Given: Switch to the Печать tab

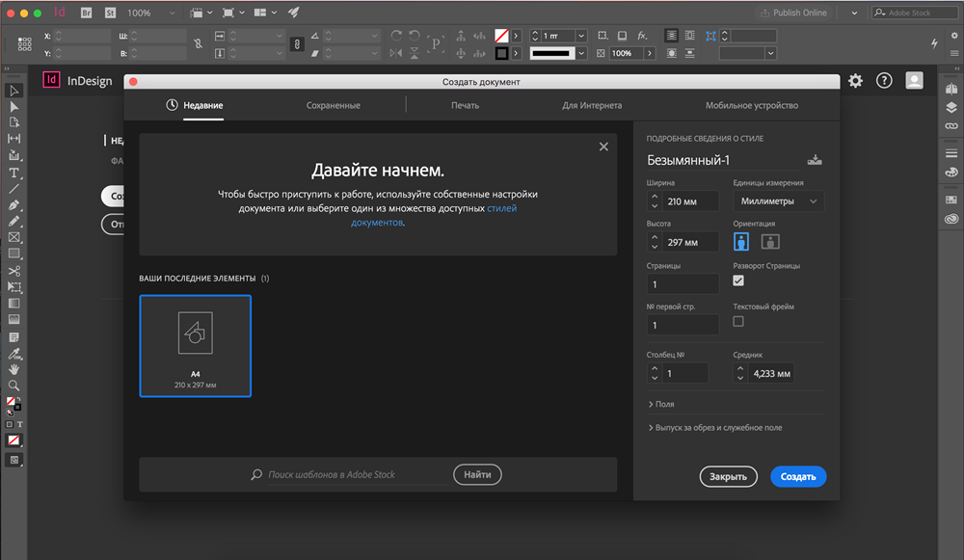Looking at the screenshot, I should 465,105.
